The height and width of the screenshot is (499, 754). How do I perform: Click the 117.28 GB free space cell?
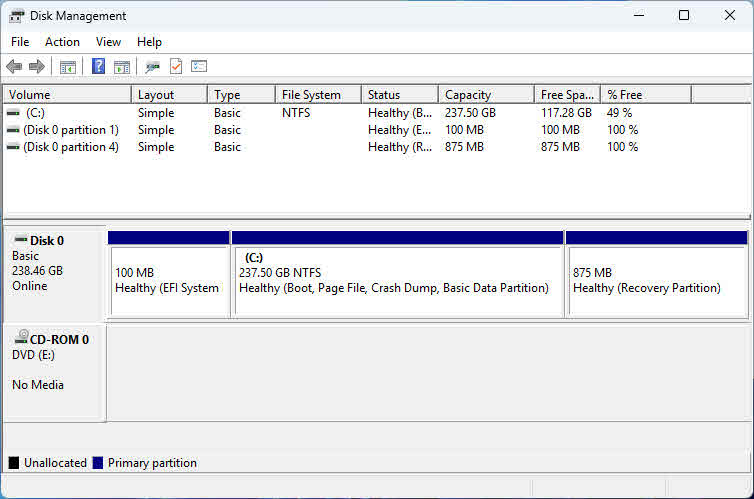point(566,113)
